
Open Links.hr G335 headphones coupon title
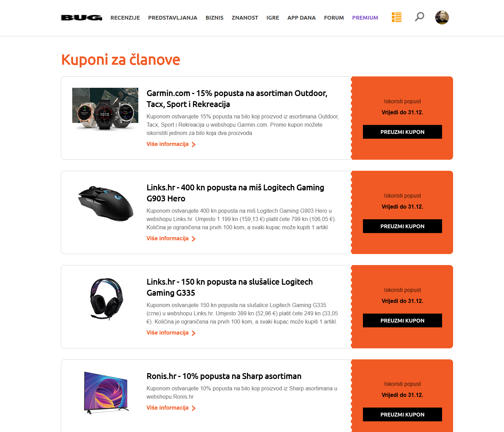tap(230, 287)
